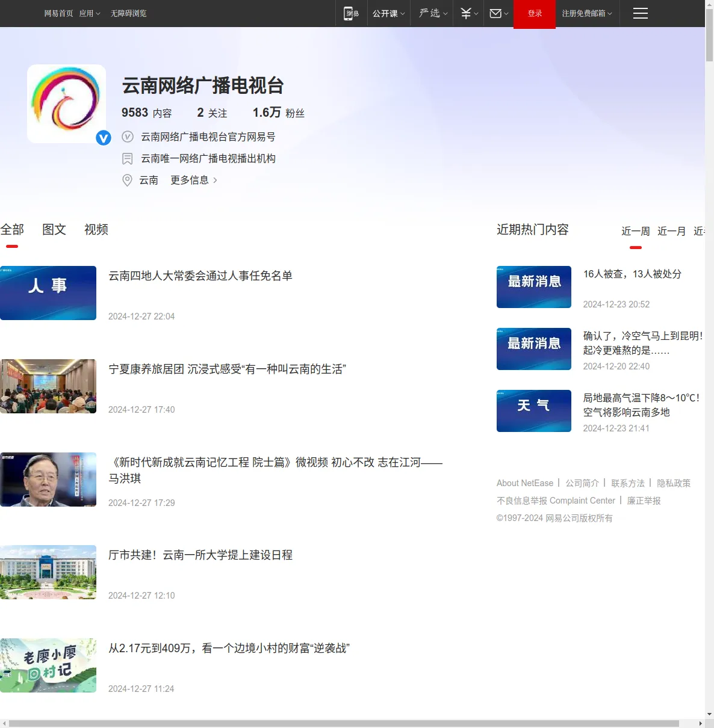714x728 pixels.
Task: Click the red 登录 button
Action: coord(535,13)
